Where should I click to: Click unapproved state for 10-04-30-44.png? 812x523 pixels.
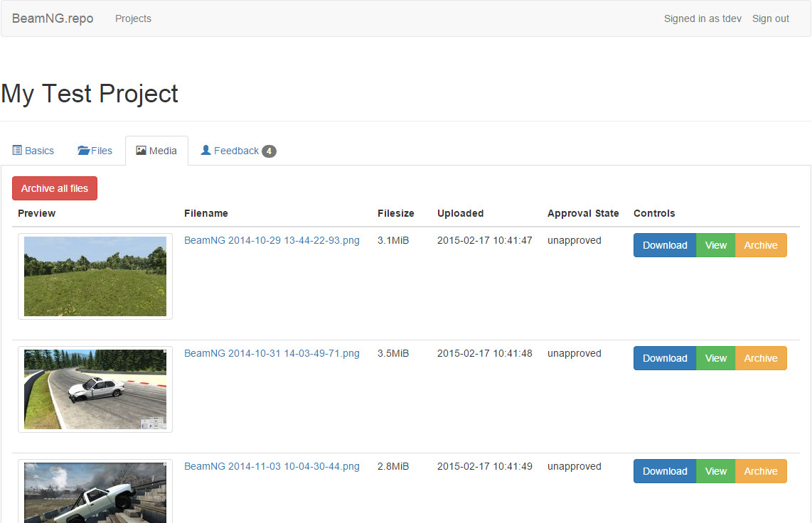pos(575,467)
